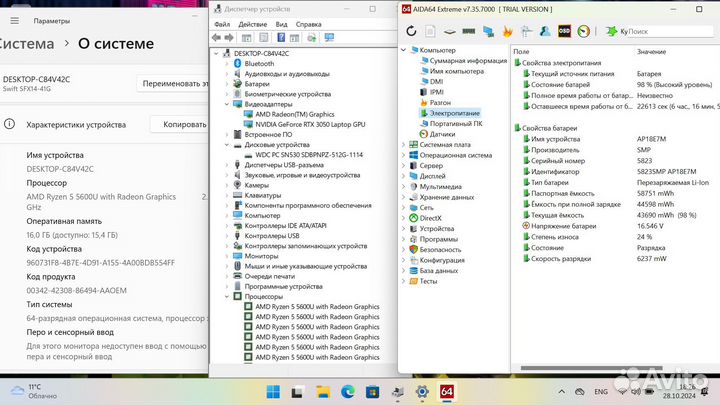Launch the disk drive benchmark icon in AIDA64

point(450,31)
